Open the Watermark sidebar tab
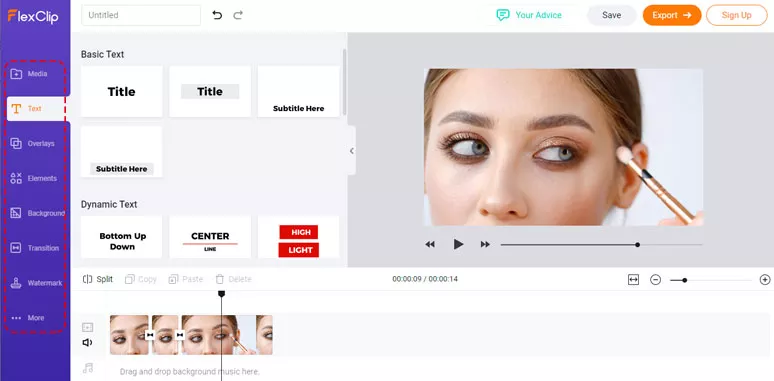Screen dimensions: 774x381 pyautogui.click(x=36, y=283)
